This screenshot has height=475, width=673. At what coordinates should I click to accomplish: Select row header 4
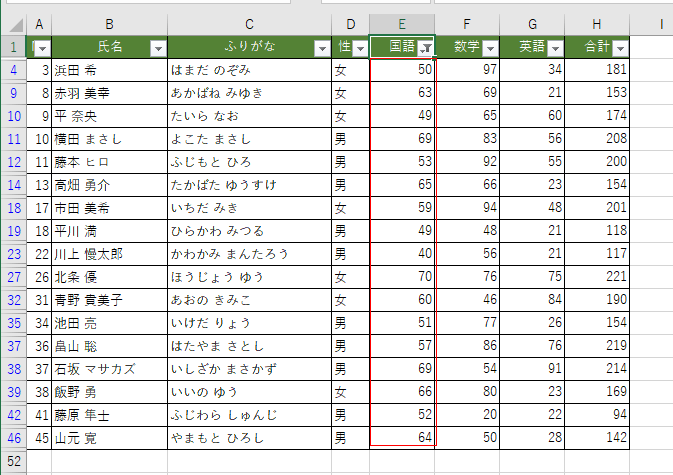(x=14, y=70)
